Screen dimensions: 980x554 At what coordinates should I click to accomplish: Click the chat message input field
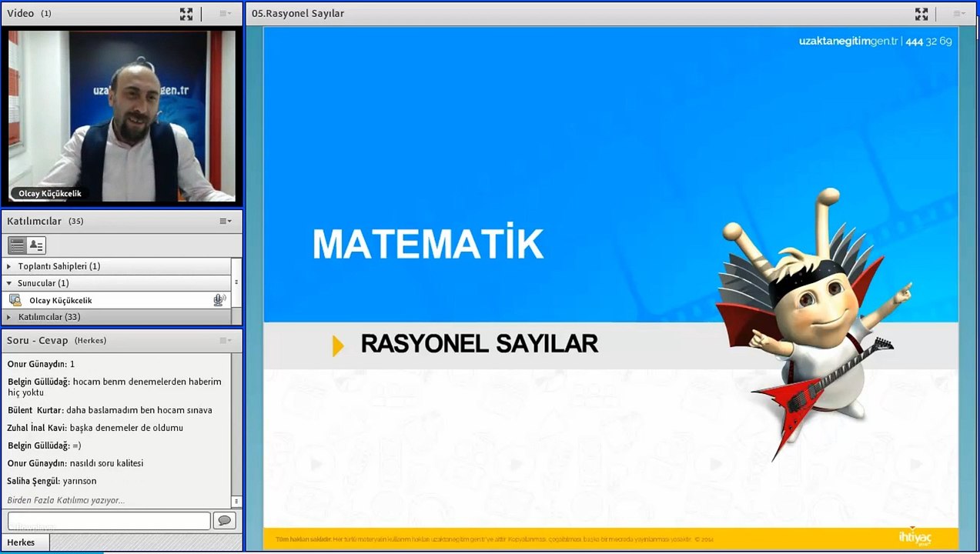109,521
